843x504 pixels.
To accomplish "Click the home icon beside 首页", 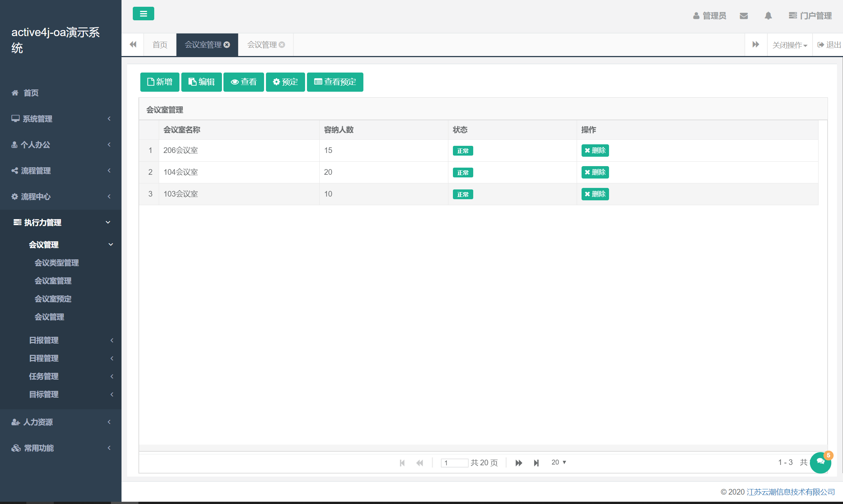I will pos(15,93).
